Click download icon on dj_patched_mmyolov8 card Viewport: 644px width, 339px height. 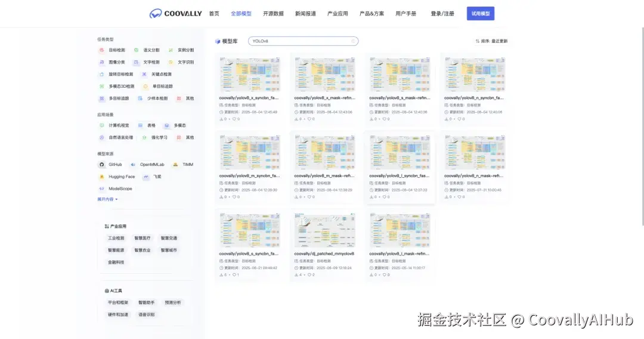[x=296, y=275]
